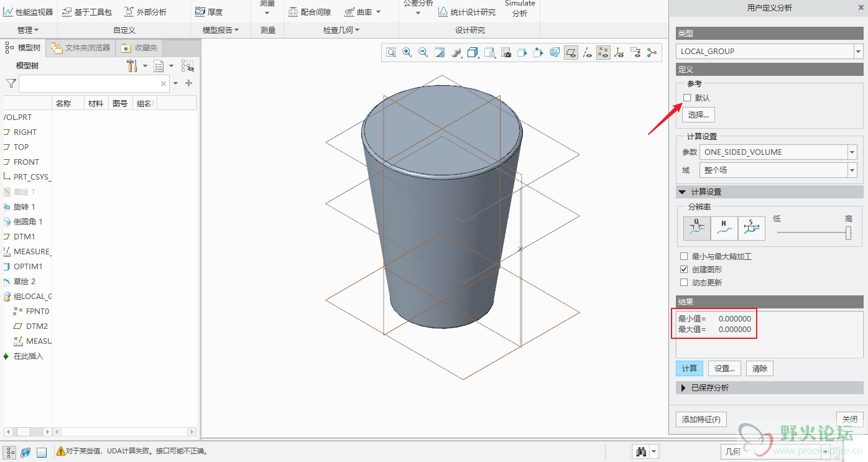Screen dimensions: 868x462
Task: Enable the 动态更新 checkbox
Action: click(x=685, y=282)
